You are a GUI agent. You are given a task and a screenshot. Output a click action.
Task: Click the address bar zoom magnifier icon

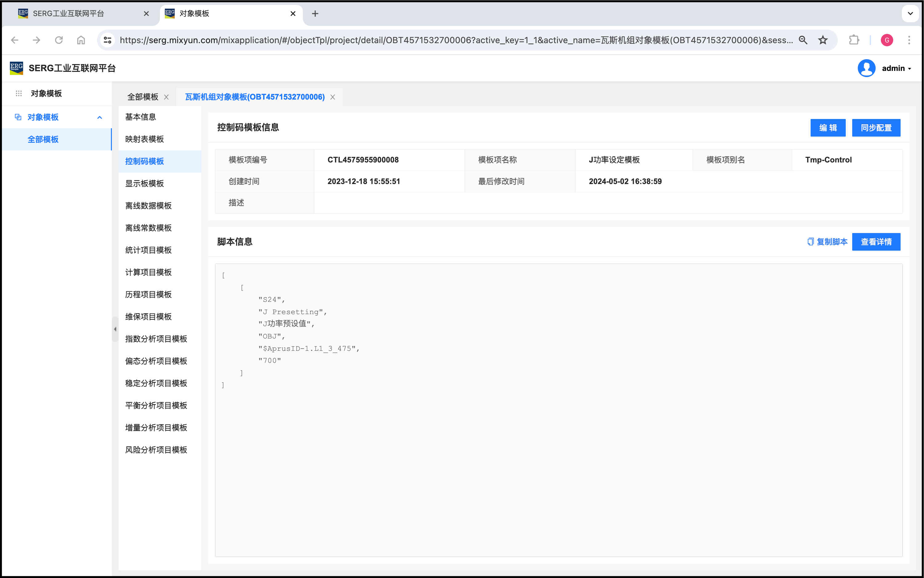(803, 40)
